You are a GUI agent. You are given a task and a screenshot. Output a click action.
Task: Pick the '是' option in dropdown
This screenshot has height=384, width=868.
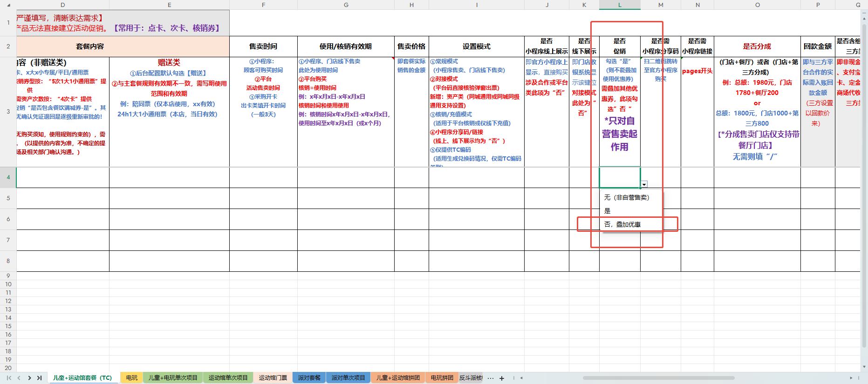(x=608, y=211)
